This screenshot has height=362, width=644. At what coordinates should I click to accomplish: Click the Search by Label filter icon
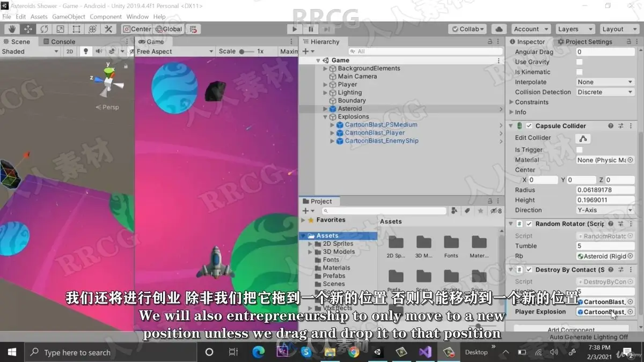[x=467, y=211]
